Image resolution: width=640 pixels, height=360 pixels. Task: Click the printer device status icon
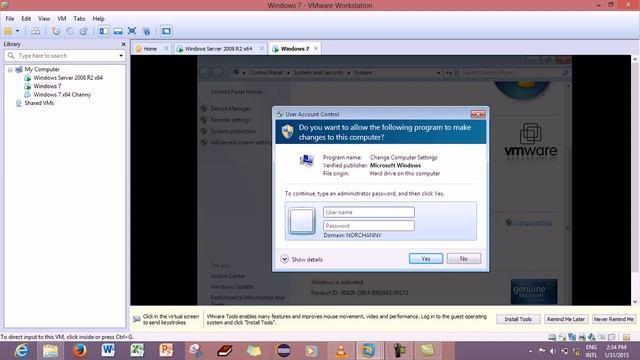point(582,337)
